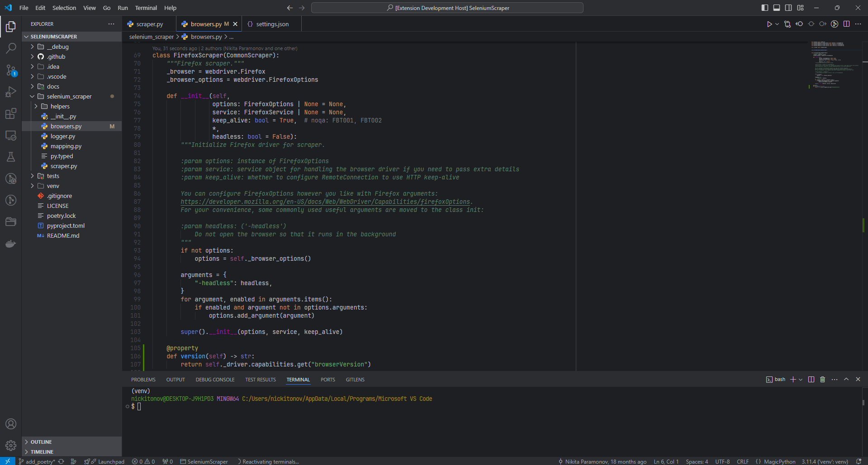Open the Terminal menu
Image resolution: width=868 pixels, height=465 pixels.
(x=146, y=8)
